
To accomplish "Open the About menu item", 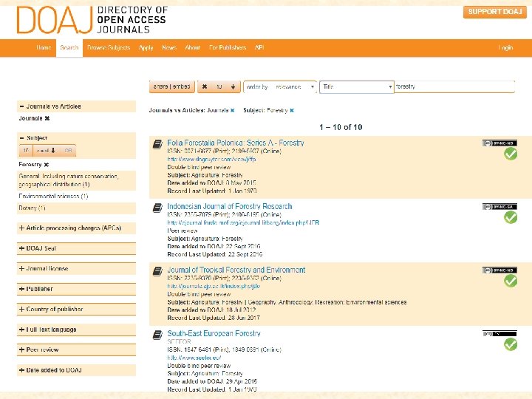I will (x=192, y=48).
